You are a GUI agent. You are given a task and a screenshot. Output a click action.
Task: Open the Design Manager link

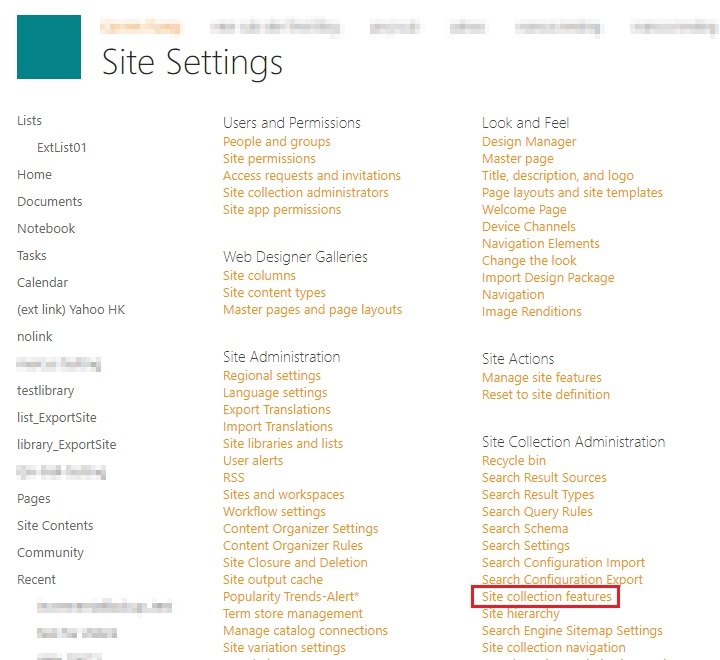coord(528,142)
